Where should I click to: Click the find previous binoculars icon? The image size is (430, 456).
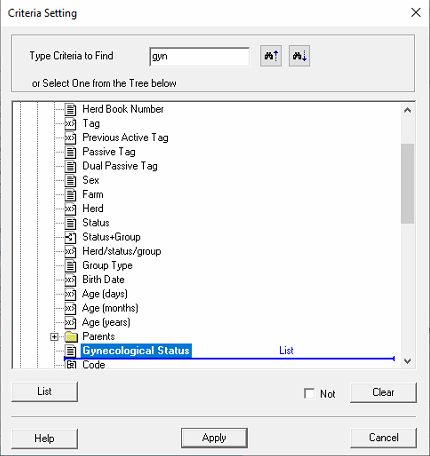click(x=271, y=56)
